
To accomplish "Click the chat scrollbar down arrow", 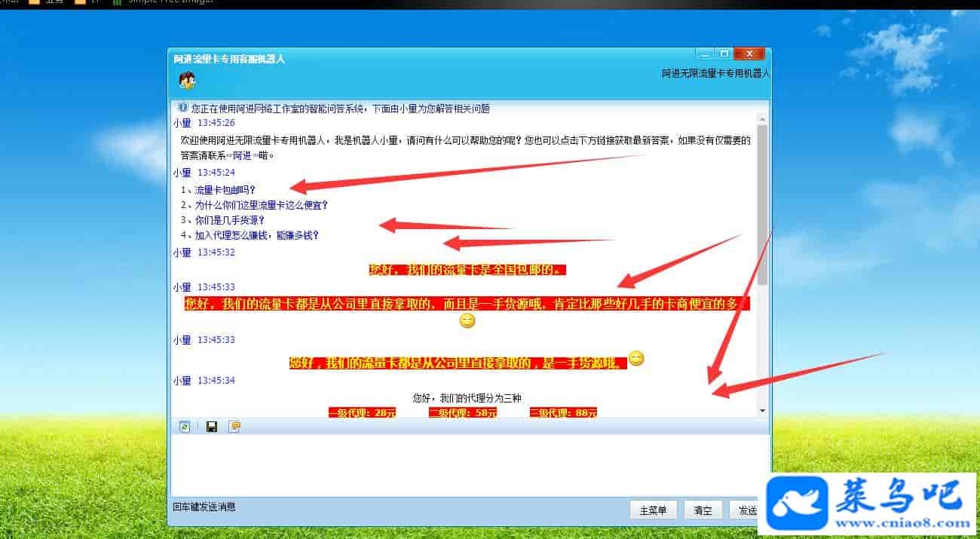I will point(762,410).
